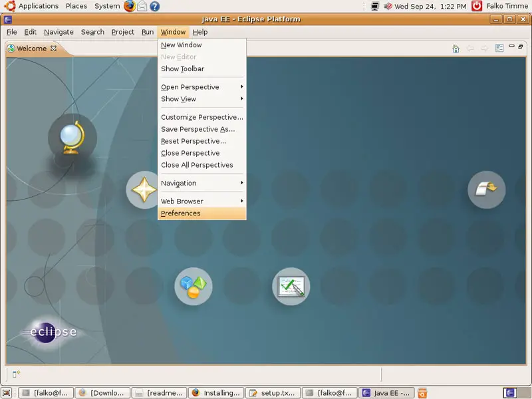Click the customize page icon in Welcome toolbar
The image size is (532, 399).
coord(499,48)
